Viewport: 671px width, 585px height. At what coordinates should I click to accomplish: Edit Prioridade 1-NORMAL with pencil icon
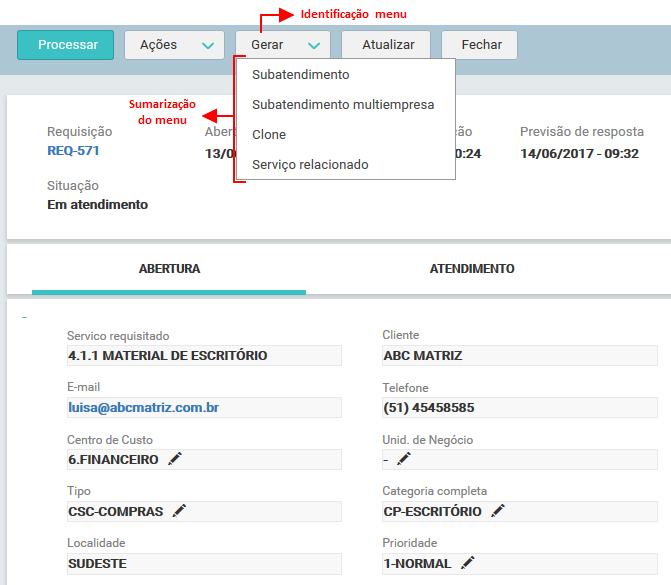coord(468,562)
